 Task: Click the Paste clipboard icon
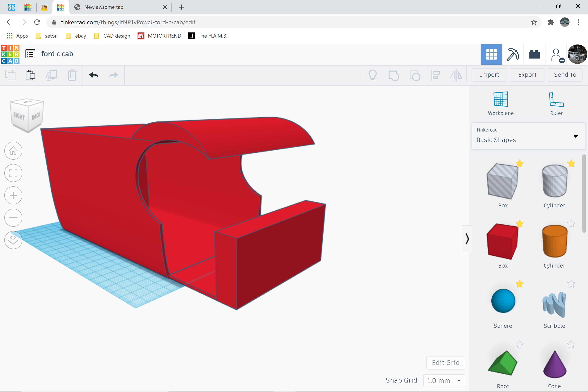coord(31,75)
